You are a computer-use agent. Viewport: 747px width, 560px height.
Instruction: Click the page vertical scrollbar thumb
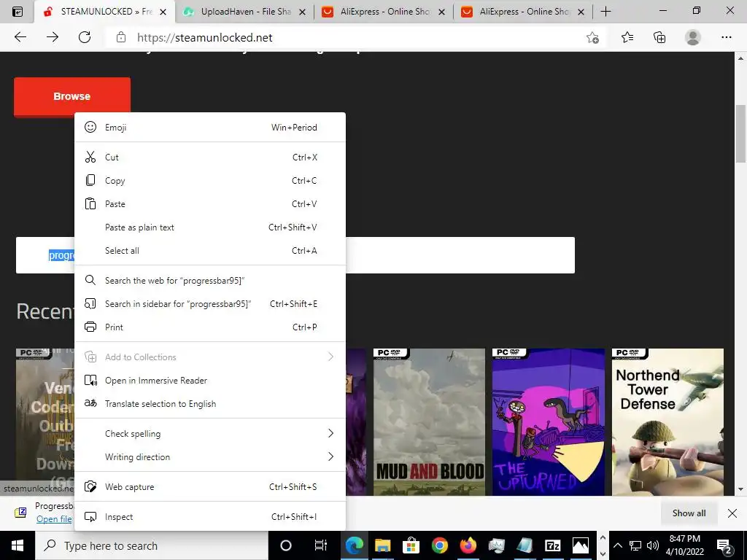tap(741, 133)
